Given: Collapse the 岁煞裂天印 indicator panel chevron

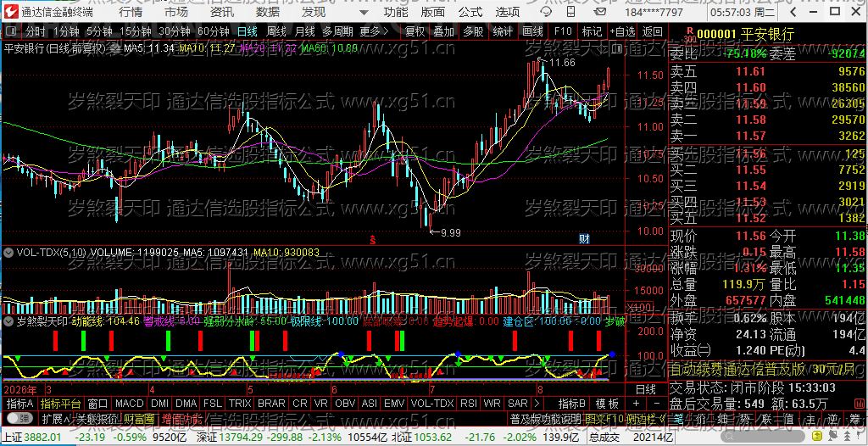Looking at the screenshot, I should 8,321.
